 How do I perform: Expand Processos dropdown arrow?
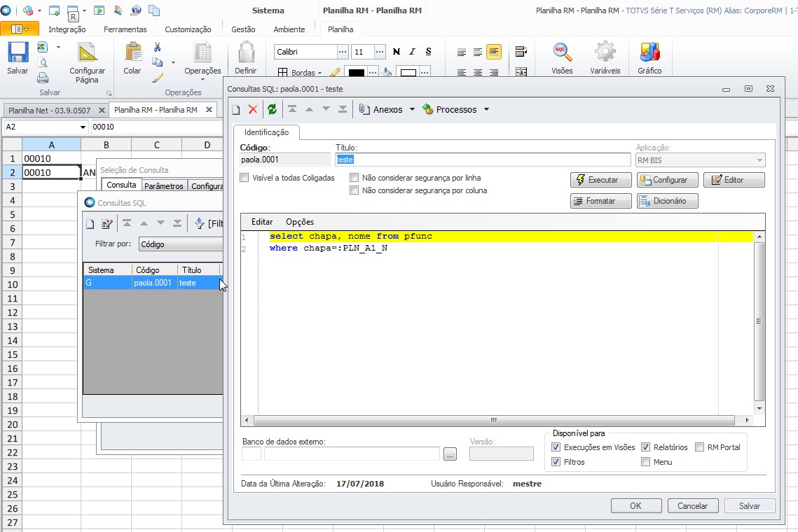pyautogui.click(x=486, y=109)
